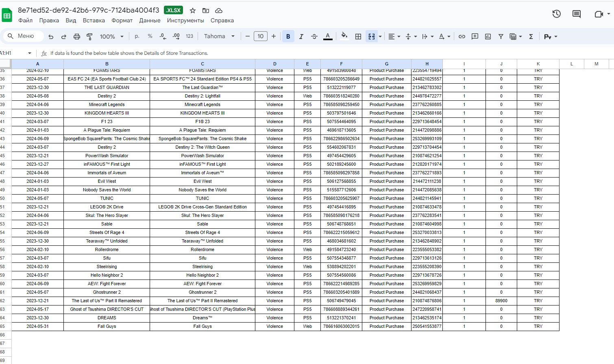Toggle merge cells button
Screen dimensions: 614x364
coord(371,37)
